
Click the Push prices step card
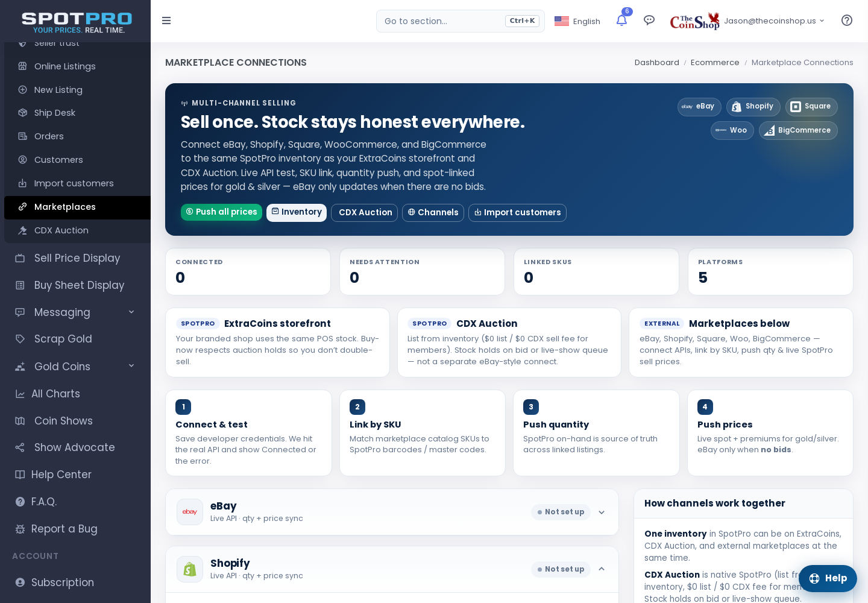pos(770,433)
